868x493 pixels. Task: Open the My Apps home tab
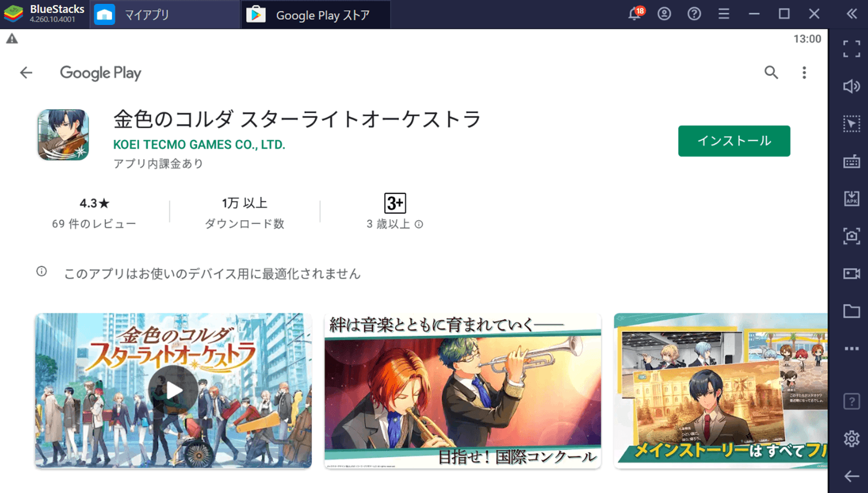tap(164, 14)
